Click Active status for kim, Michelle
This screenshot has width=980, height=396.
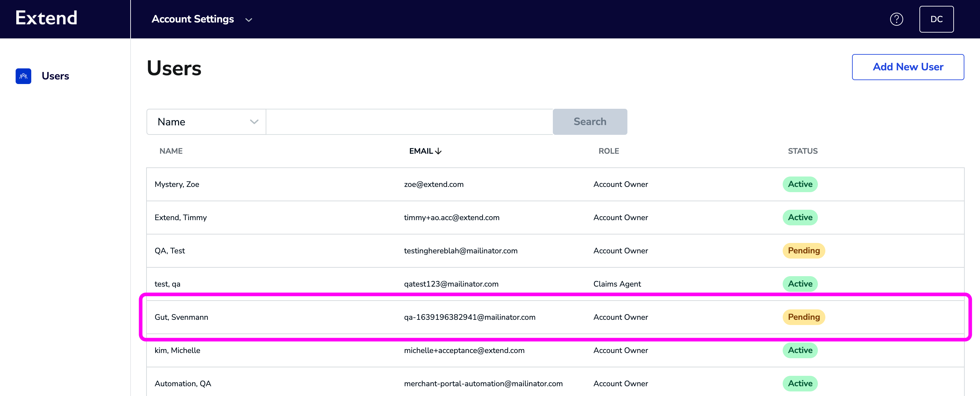click(x=800, y=350)
